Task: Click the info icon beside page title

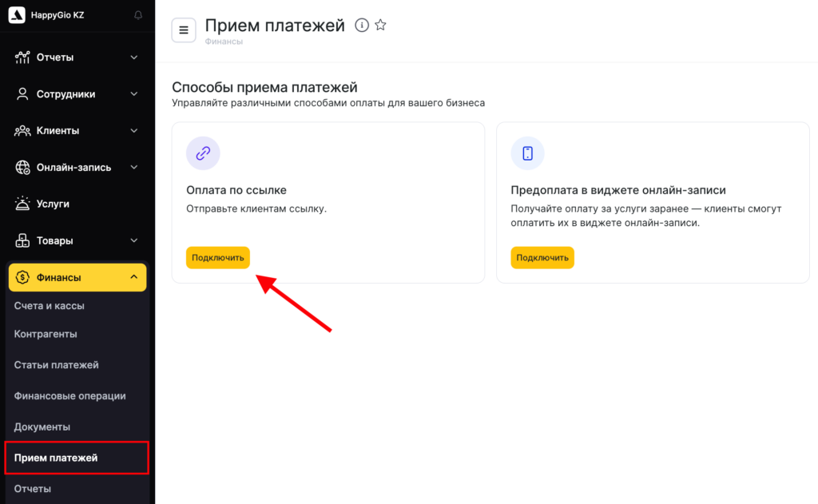Action: tap(361, 26)
